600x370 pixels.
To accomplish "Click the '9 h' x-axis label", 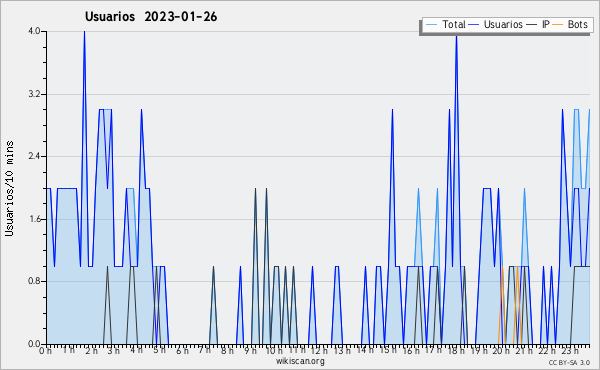I will coord(250,350).
